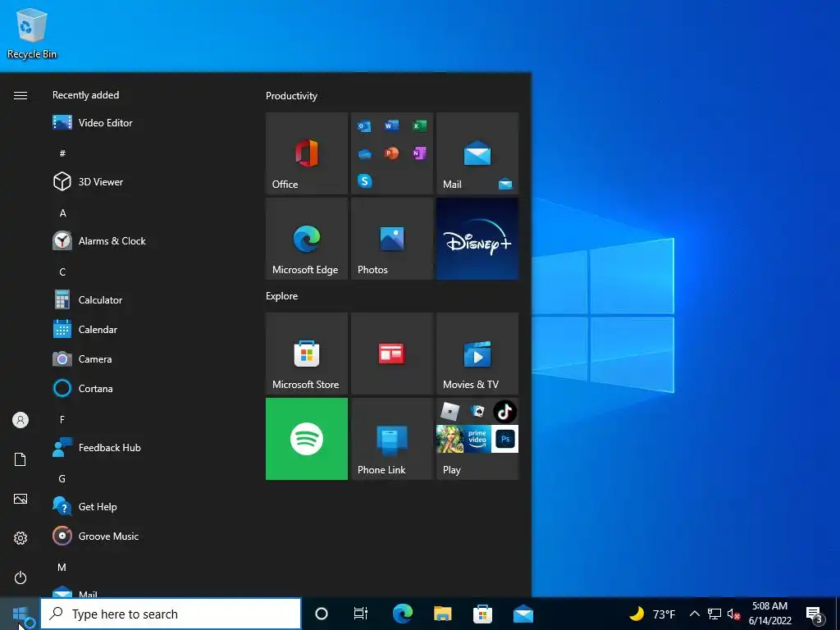Click the Productivity group heading
The height and width of the screenshot is (630, 840).
pyautogui.click(x=291, y=96)
